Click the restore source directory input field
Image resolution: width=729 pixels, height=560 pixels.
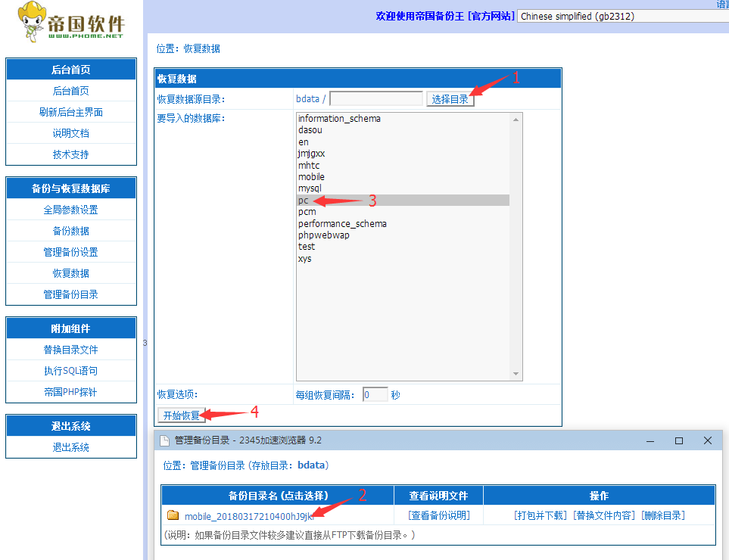point(376,99)
